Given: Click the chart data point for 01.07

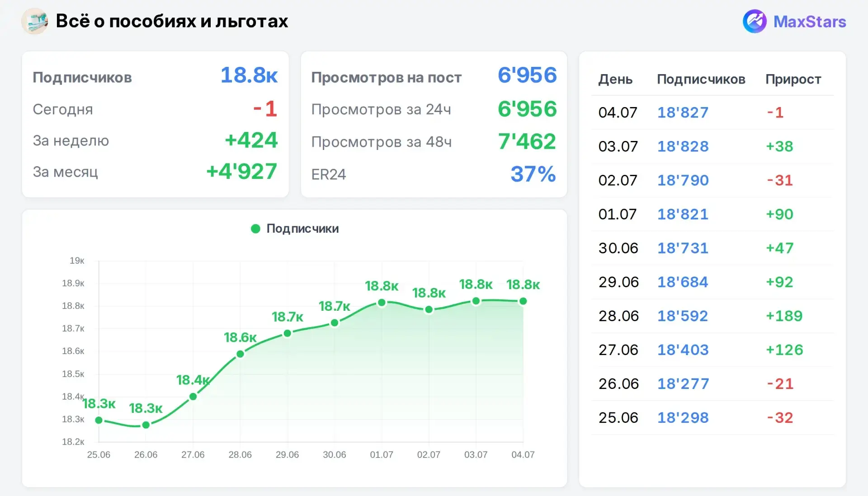Looking at the screenshot, I should (x=382, y=303).
